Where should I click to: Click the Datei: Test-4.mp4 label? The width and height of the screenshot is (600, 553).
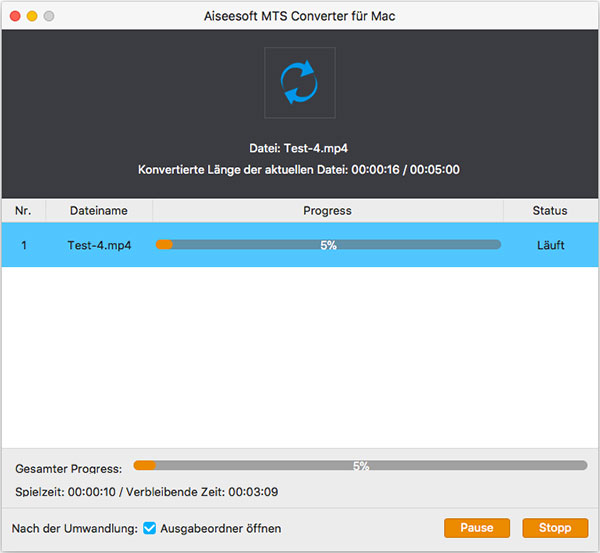point(298,148)
